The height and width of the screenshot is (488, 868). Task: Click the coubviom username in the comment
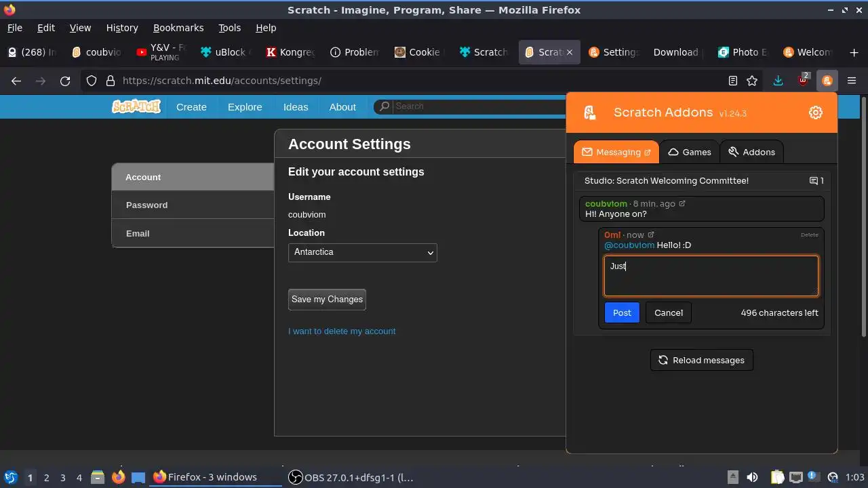click(606, 203)
